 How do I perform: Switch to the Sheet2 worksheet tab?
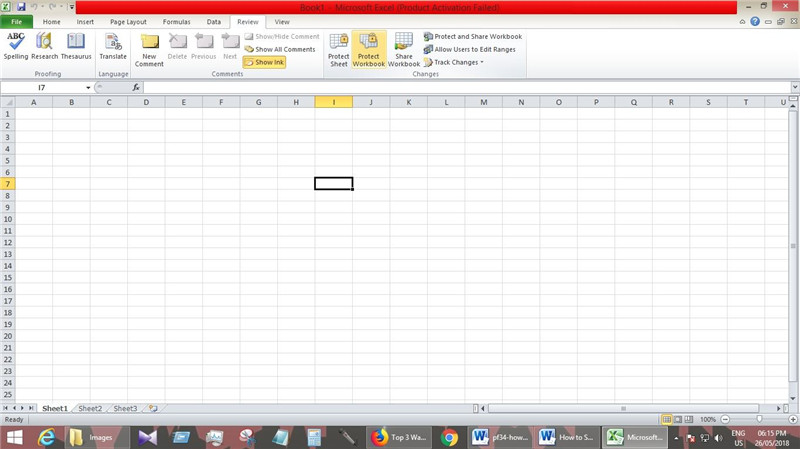pos(90,408)
